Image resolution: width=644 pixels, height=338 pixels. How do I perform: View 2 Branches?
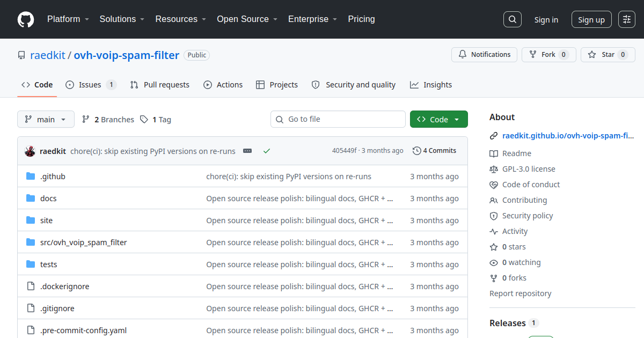pos(108,120)
